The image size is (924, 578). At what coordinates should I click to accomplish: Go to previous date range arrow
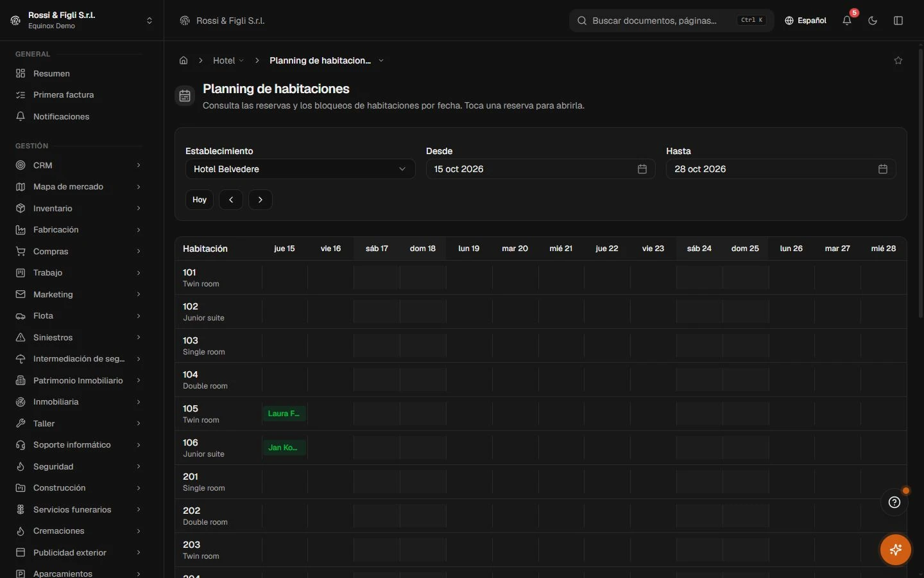pos(231,200)
